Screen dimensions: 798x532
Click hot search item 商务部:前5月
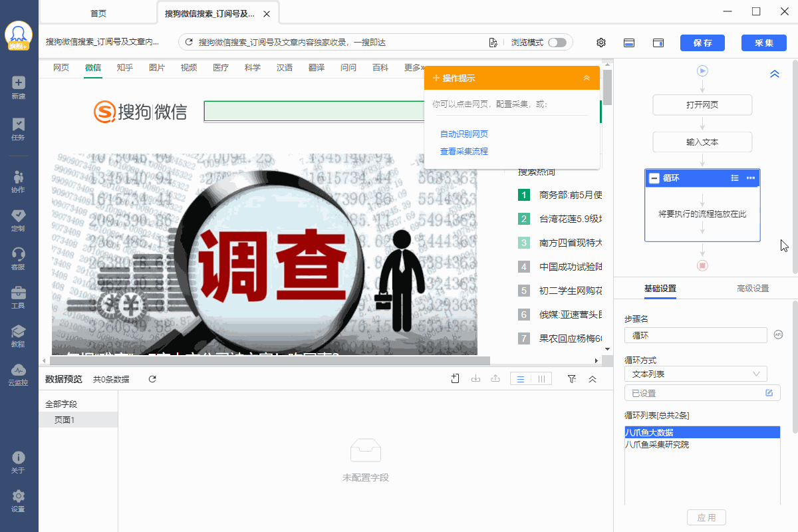click(571, 195)
